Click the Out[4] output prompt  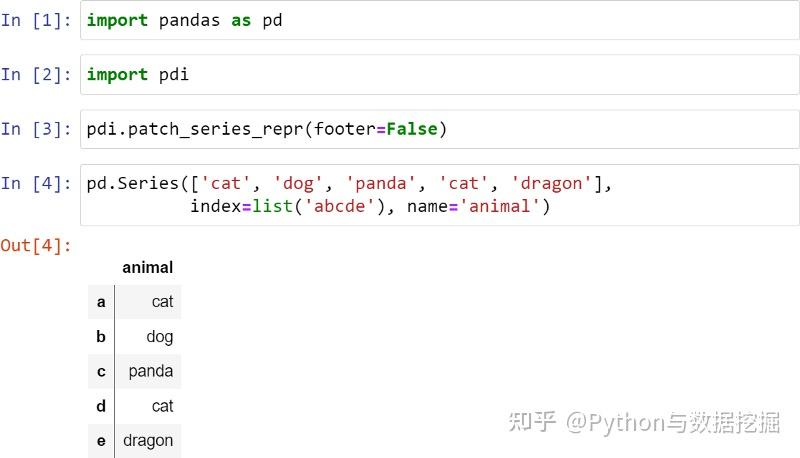[36, 246]
